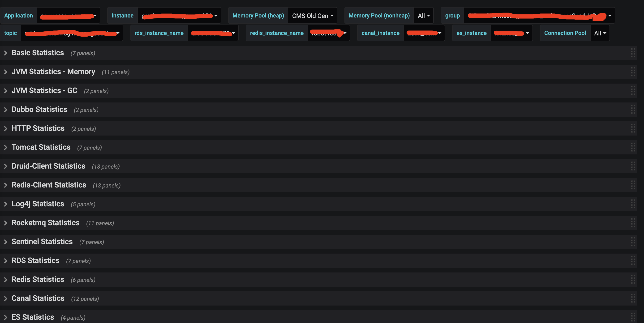This screenshot has width=644, height=323.
Task: Open the Application variable dropdown
Action: pos(69,16)
